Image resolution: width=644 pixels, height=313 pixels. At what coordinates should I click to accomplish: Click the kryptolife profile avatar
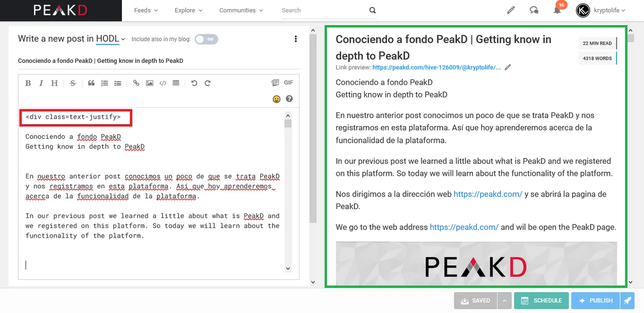click(x=583, y=10)
